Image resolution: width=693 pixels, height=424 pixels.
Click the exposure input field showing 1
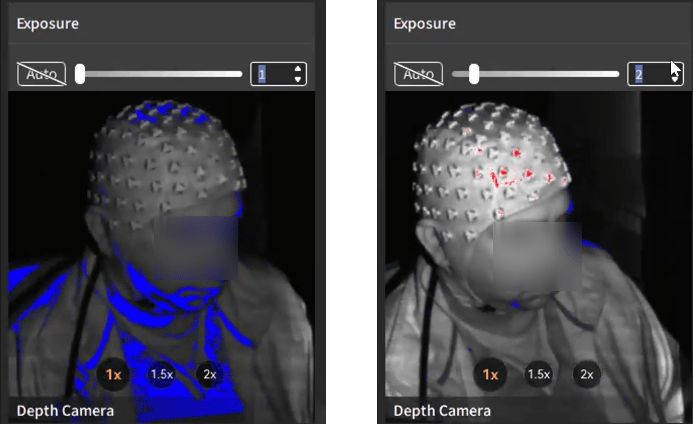coord(270,74)
